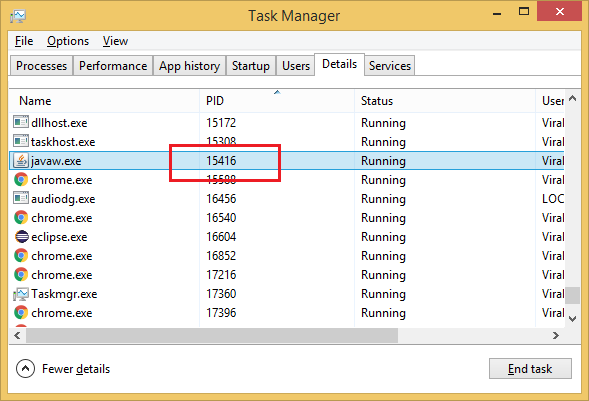Image resolution: width=589 pixels, height=401 pixels.
Task: Click PID value 17360
Action: point(221,294)
